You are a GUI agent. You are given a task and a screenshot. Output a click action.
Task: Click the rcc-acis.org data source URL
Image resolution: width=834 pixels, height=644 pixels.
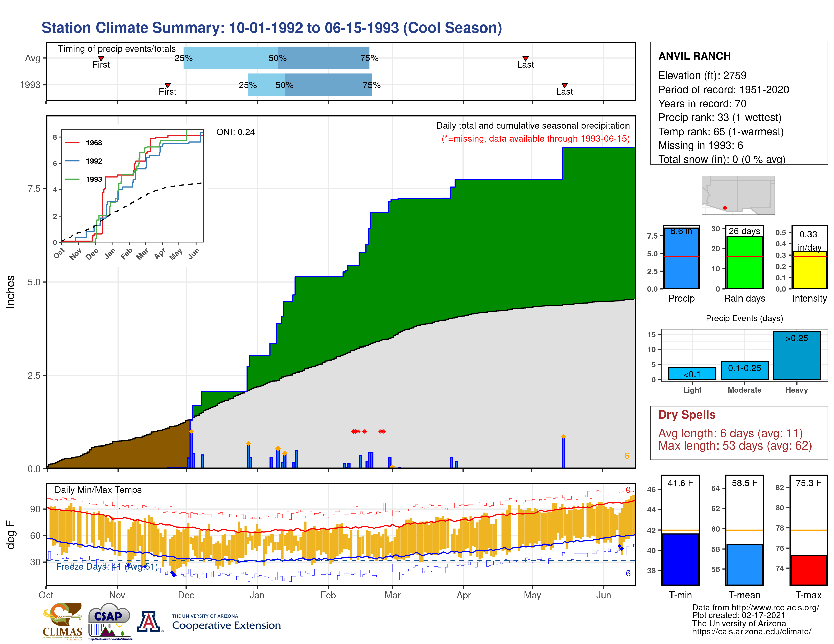point(775,608)
